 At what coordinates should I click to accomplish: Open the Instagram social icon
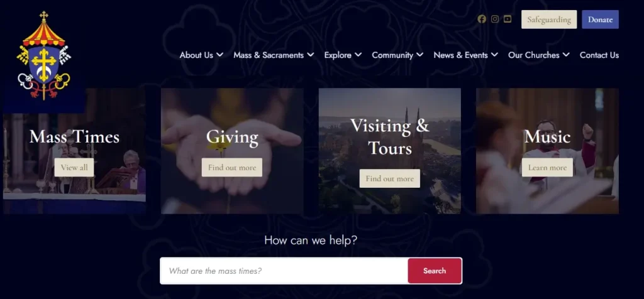495,19
